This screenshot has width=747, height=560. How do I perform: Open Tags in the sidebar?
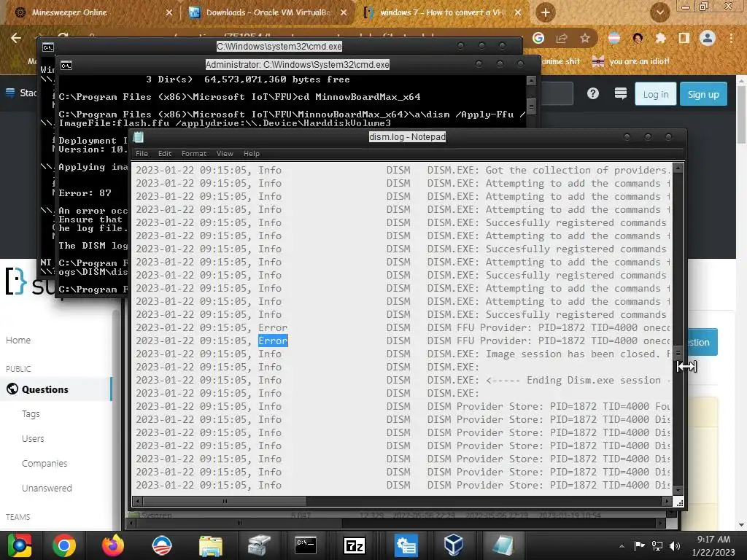(31, 414)
